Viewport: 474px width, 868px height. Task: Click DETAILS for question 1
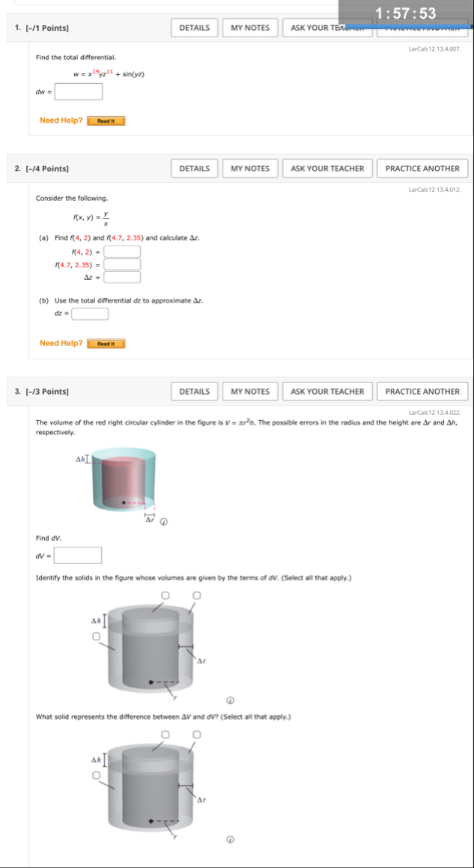195,27
